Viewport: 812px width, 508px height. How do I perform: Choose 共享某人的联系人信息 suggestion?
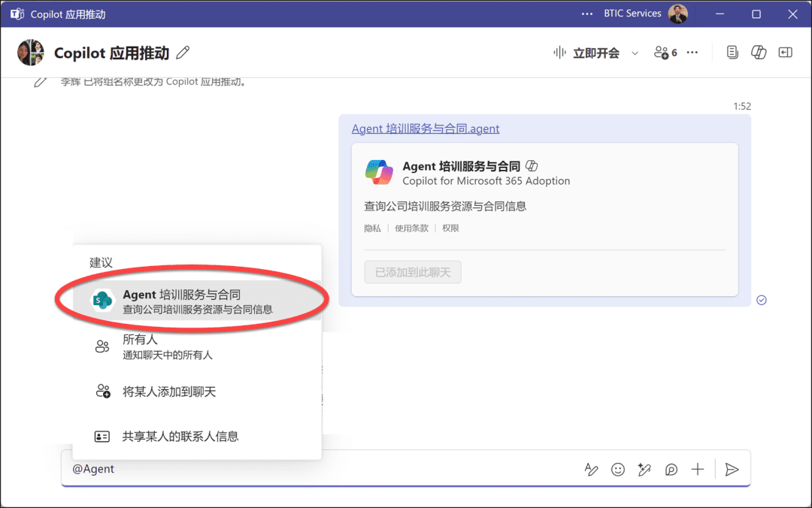[197, 437]
